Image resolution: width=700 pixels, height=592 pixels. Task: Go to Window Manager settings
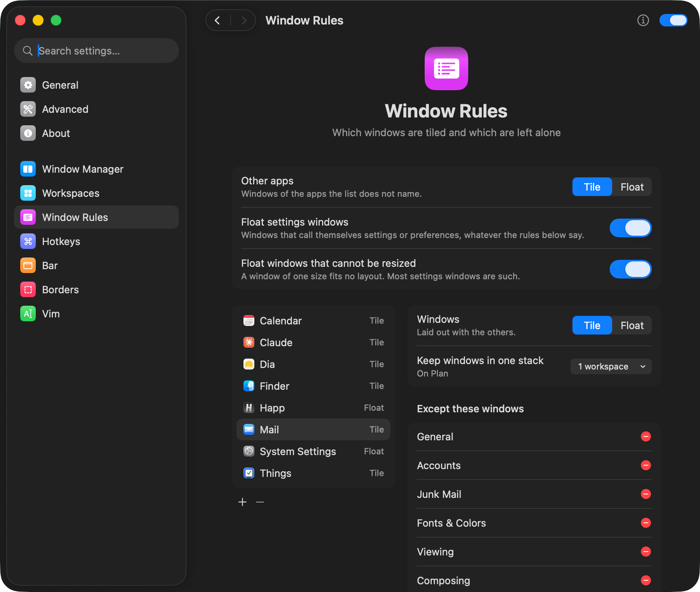pos(96,169)
